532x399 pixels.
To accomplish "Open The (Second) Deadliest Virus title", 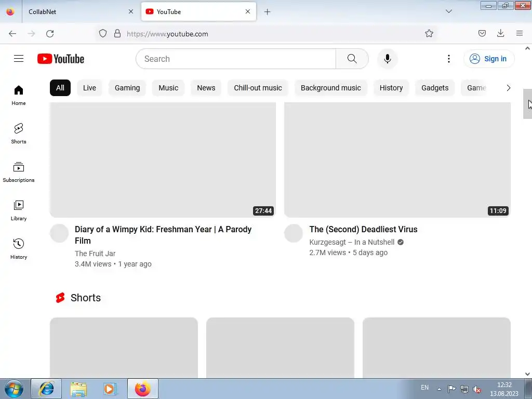I will click(x=363, y=229).
